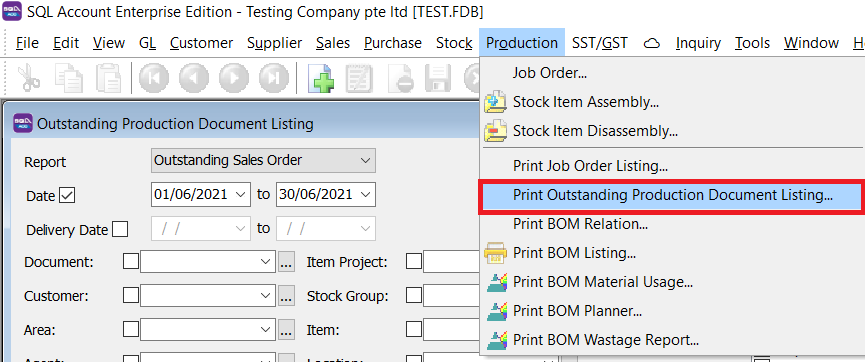Go to next record navigation icon
Screen dimensions: 865x362
(234, 77)
